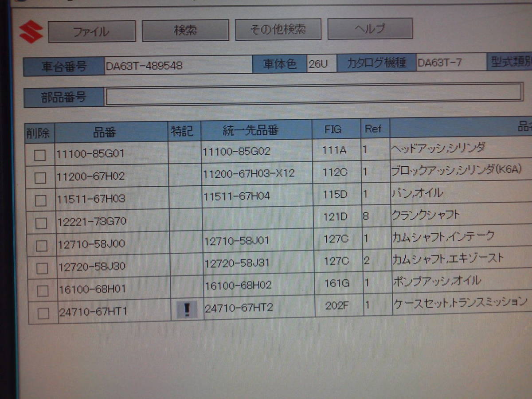Tick the delete checkbox for 24710-67HT1
Image resolution: width=532 pixels, height=399 pixels.
(43, 313)
